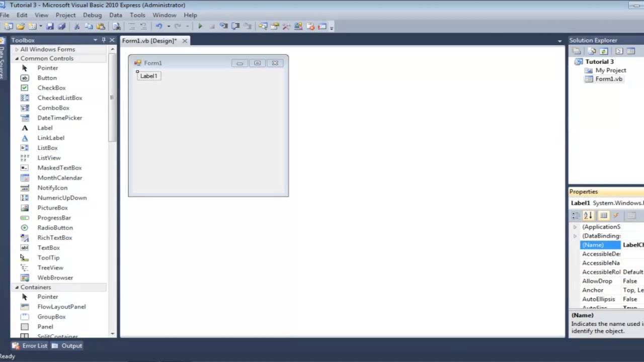This screenshot has height=362, width=644.
Task: Select Label1 on the form designer
Action: [x=149, y=76]
